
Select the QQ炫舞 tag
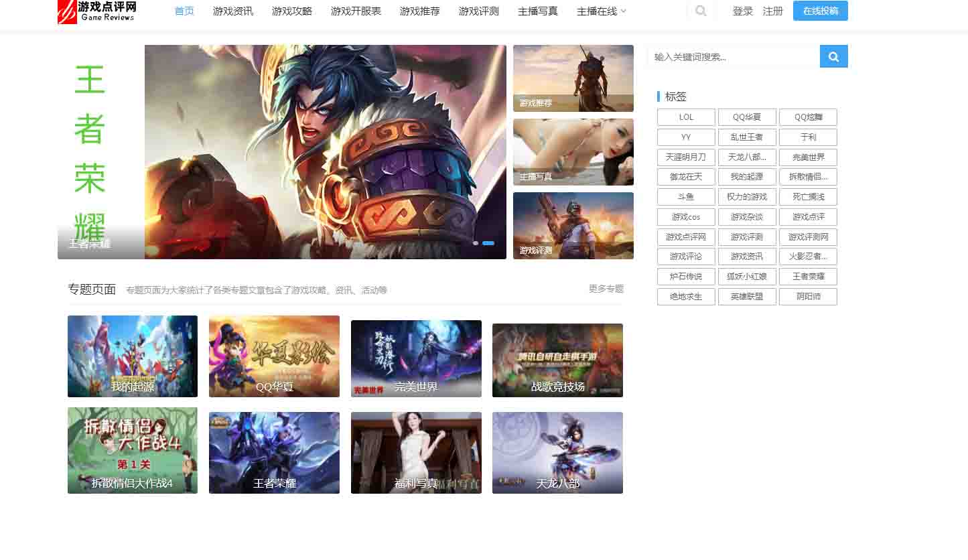pos(808,117)
